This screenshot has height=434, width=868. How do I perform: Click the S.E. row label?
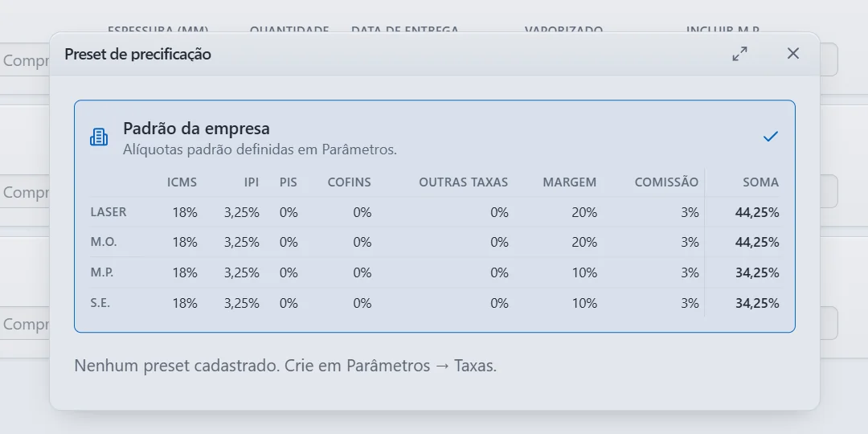click(100, 303)
